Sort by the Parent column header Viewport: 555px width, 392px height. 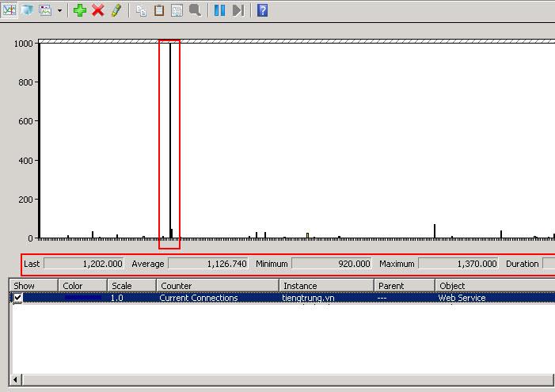click(x=405, y=285)
